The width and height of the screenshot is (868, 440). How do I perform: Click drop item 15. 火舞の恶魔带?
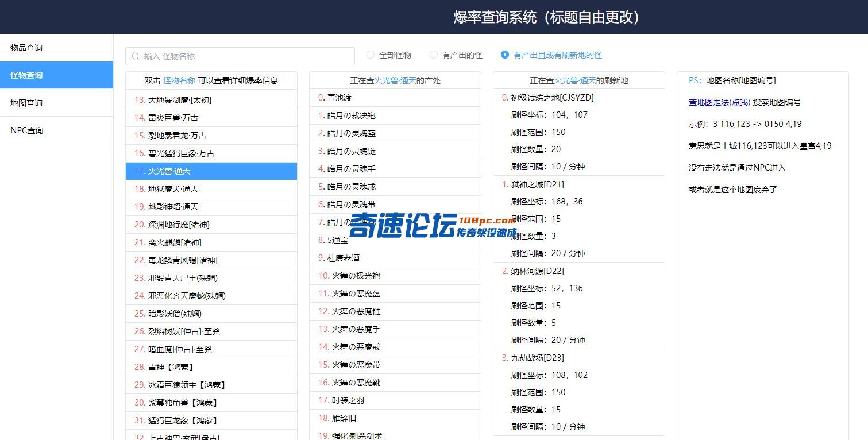tap(395, 365)
